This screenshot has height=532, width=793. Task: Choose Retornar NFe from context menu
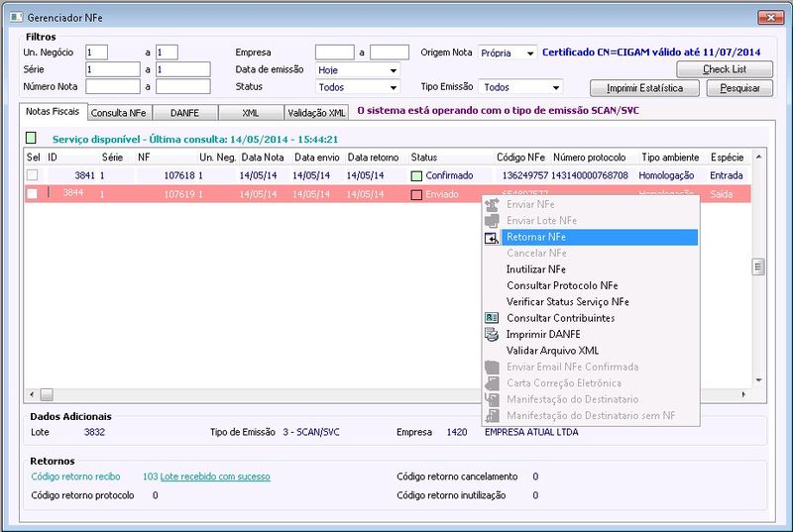click(600, 237)
